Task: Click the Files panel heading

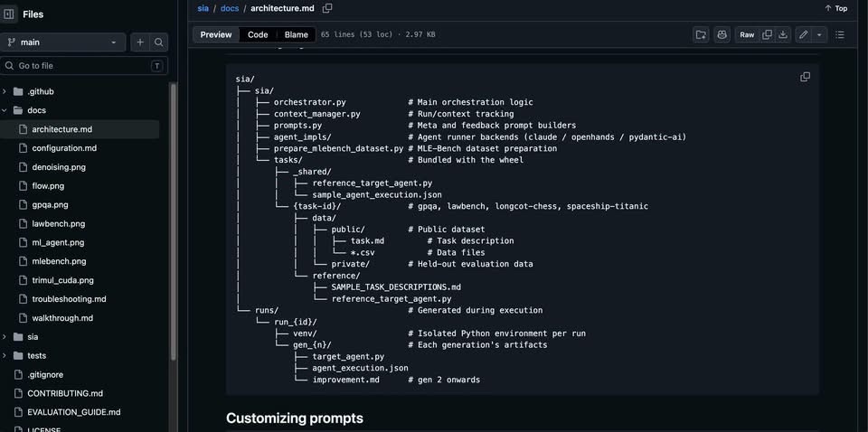Action: (x=33, y=14)
